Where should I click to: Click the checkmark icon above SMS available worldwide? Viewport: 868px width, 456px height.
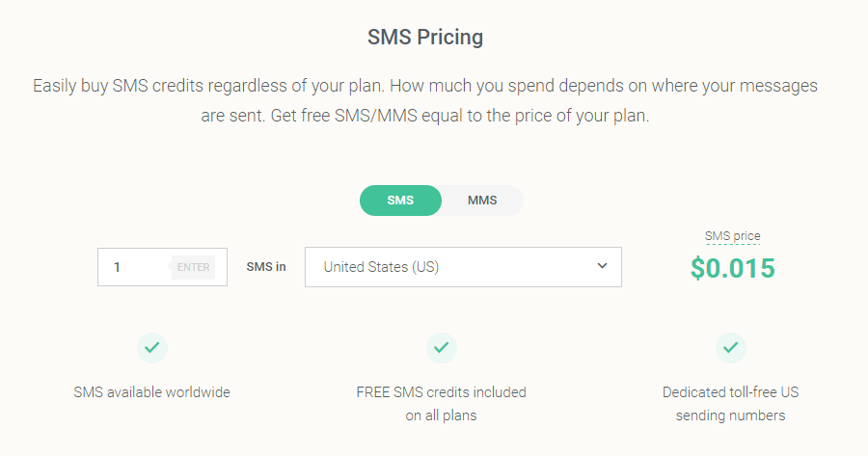pyautogui.click(x=152, y=347)
